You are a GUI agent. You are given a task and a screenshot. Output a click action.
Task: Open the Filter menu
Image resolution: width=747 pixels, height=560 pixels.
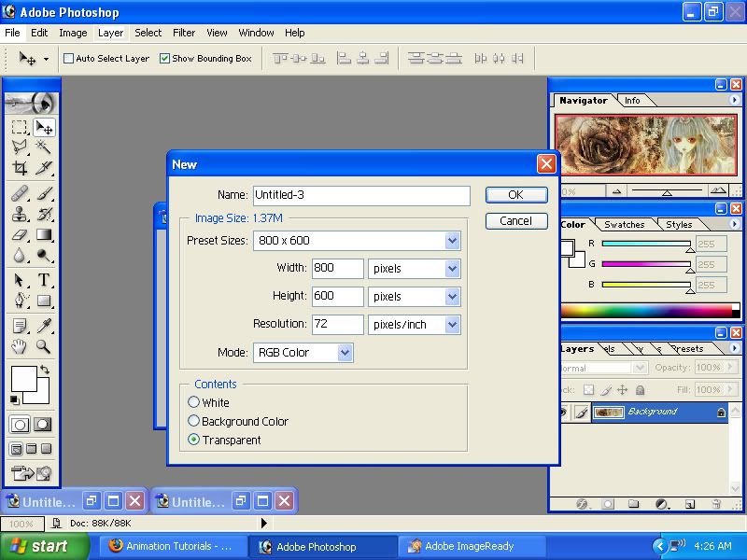point(184,33)
